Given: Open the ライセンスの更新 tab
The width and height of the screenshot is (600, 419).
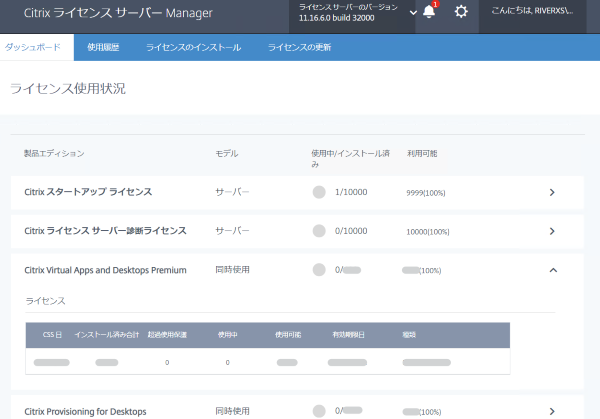Looking at the screenshot, I should pos(299,47).
